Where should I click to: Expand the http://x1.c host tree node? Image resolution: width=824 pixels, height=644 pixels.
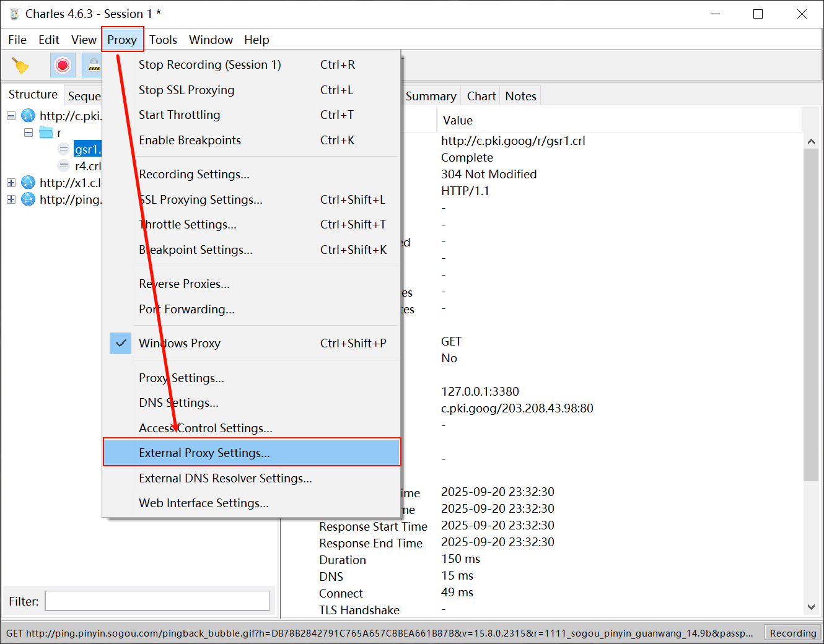(11, 183)
